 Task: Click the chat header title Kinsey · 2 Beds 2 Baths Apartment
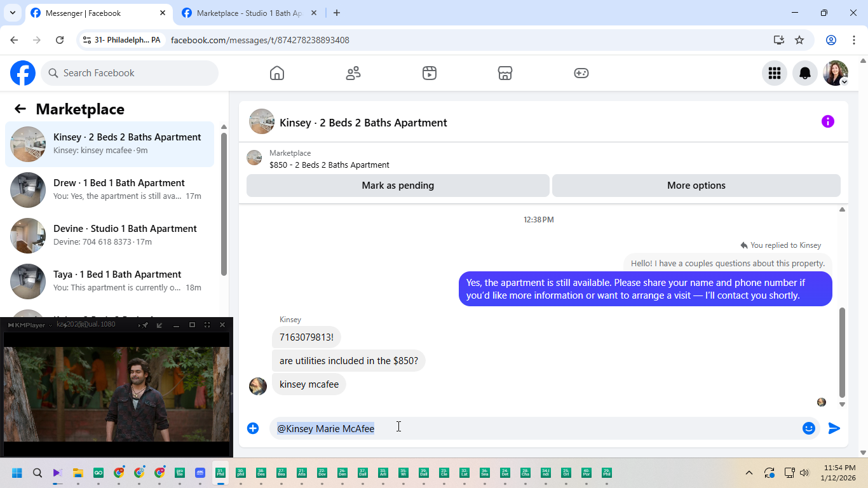tap(363, 123)
